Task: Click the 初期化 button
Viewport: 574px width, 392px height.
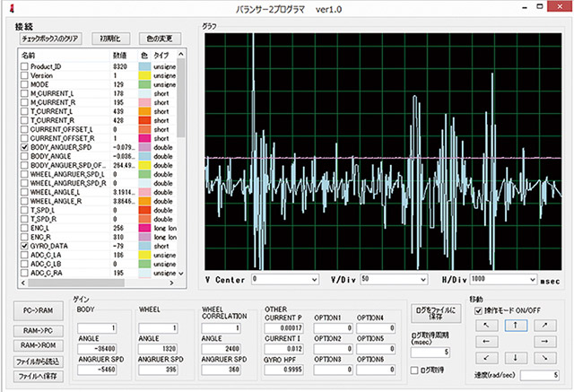Action: click(x=110, y=39)
